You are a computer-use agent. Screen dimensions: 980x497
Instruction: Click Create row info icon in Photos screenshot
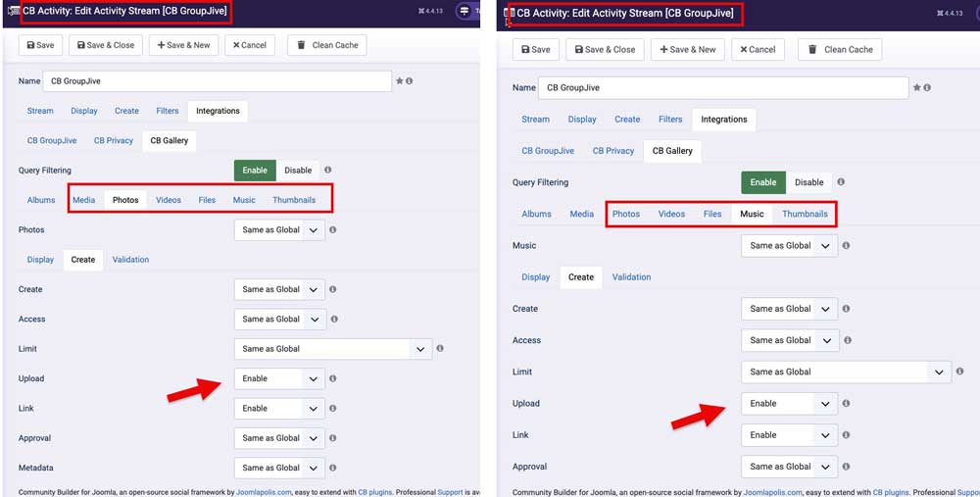tap(332, 289)
